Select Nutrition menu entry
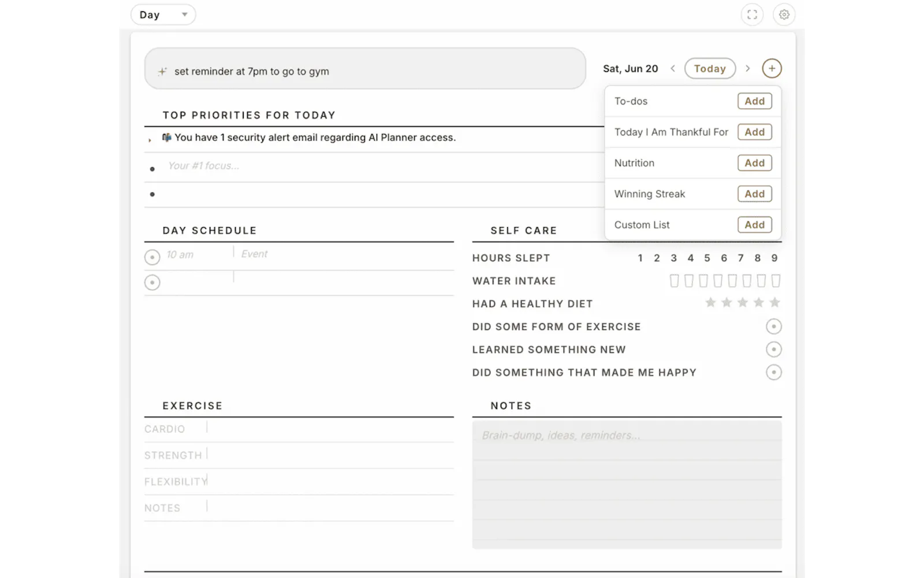The width and height of the screenshot is (924, 578). [634, 163]
